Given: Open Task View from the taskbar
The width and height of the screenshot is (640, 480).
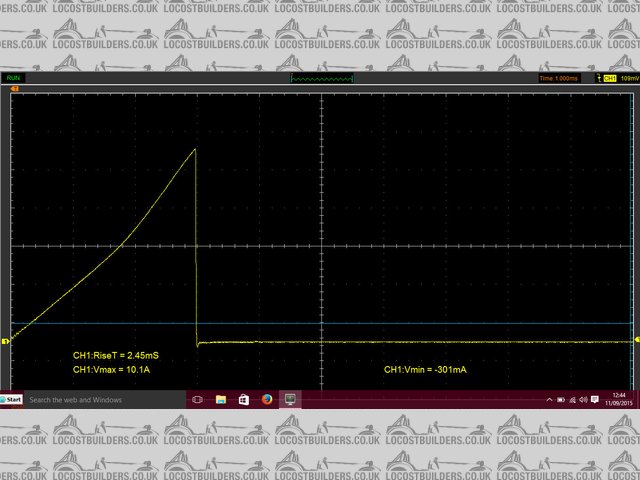Looking at the screenshot, I should pyautogui.click(x=197, y=399).
